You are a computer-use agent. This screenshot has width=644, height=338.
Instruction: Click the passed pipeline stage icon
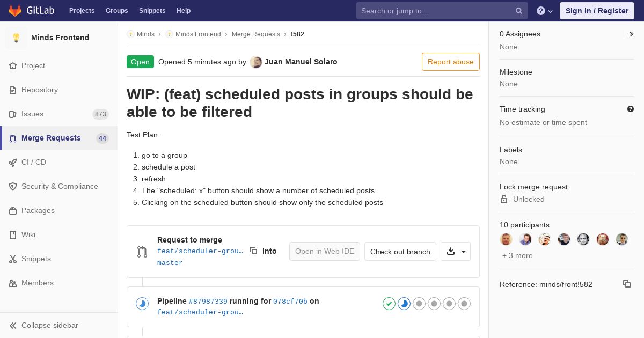tap(389, 304)
